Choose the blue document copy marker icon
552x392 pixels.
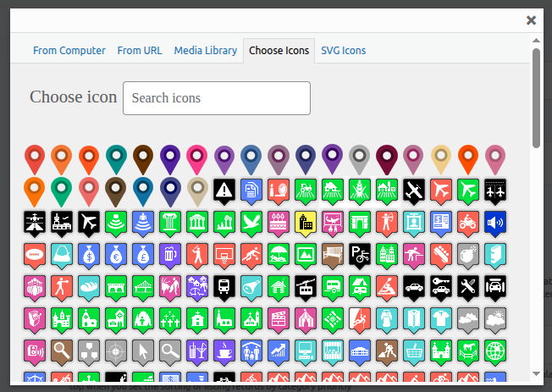pyautogui.click(x=251, y=192)
